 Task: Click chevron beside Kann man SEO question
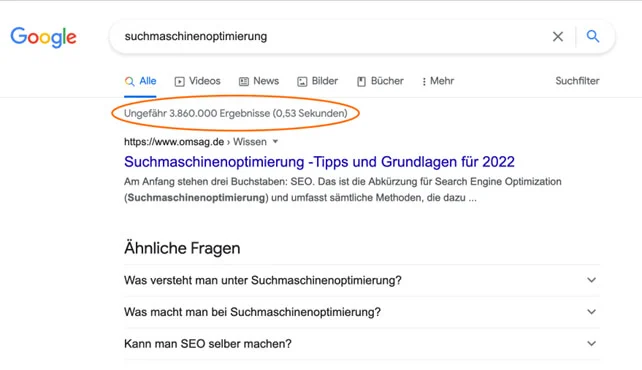pos(591,343)
